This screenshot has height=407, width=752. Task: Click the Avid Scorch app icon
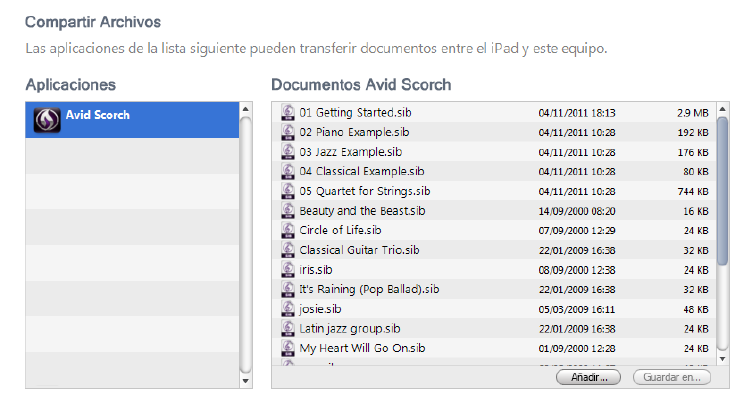click(47, 119)
